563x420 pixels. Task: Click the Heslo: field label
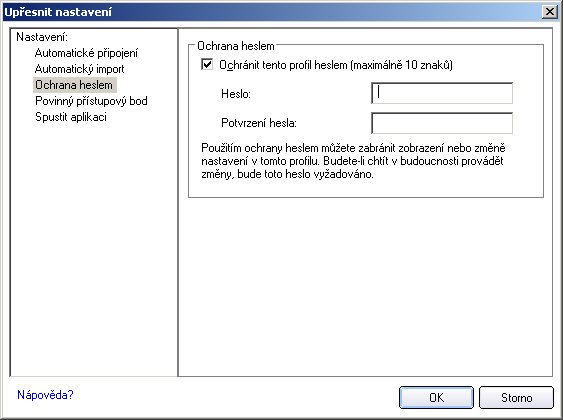(x=236, y=94)
